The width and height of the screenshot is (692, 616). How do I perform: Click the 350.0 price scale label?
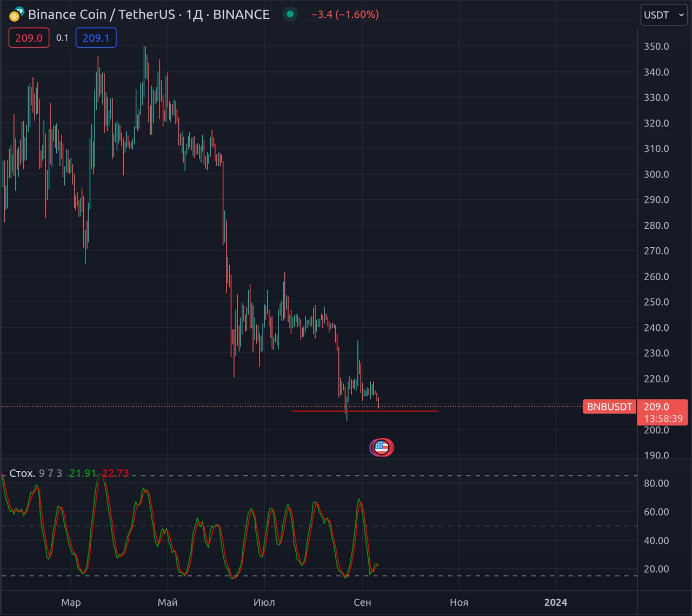[656, 47]
